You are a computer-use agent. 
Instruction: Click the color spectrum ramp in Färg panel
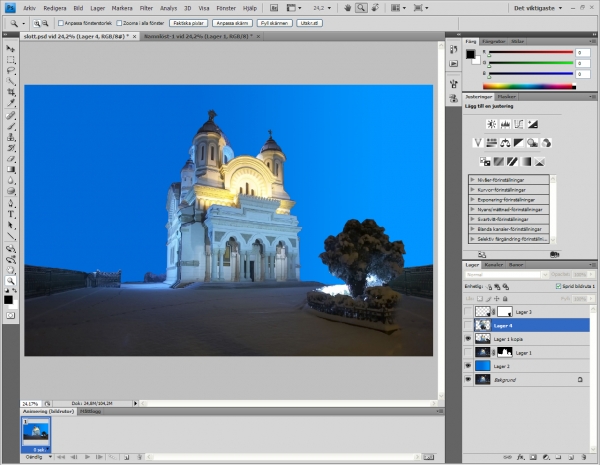coord(529,86)
